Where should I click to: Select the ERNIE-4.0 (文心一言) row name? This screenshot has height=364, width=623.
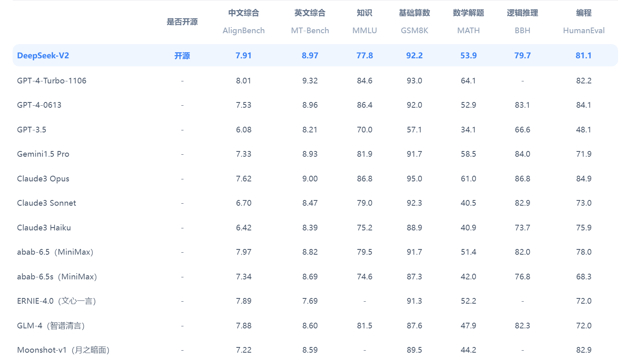click(57, 301)
